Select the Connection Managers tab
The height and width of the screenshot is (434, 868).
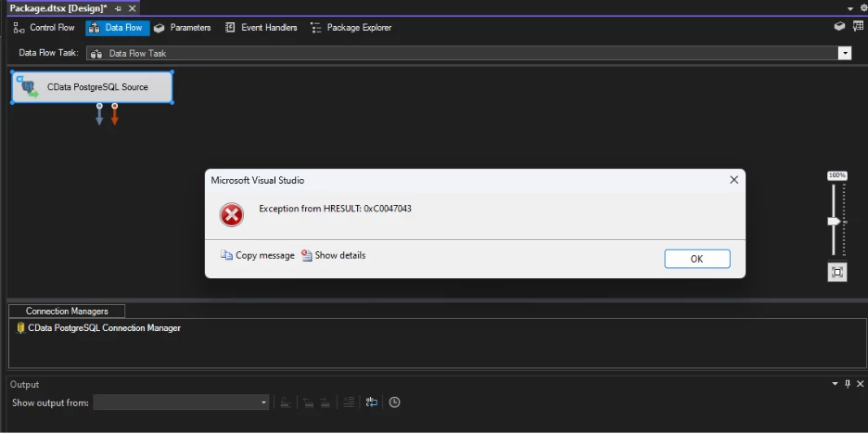coord(67,311)
